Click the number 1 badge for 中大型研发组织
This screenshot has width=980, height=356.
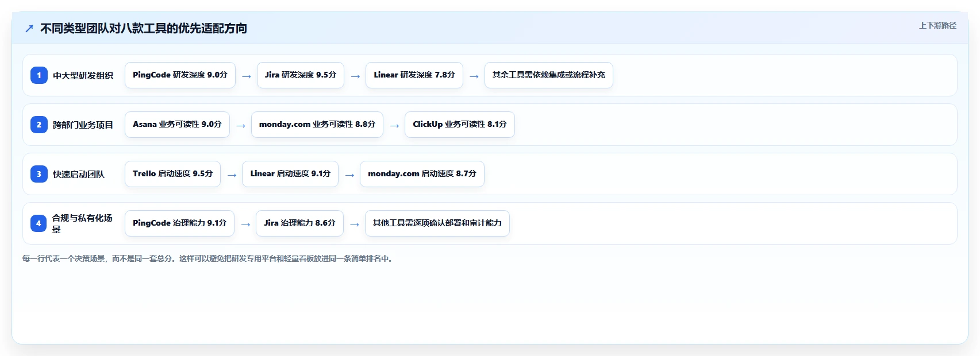(x=39, y=75)
